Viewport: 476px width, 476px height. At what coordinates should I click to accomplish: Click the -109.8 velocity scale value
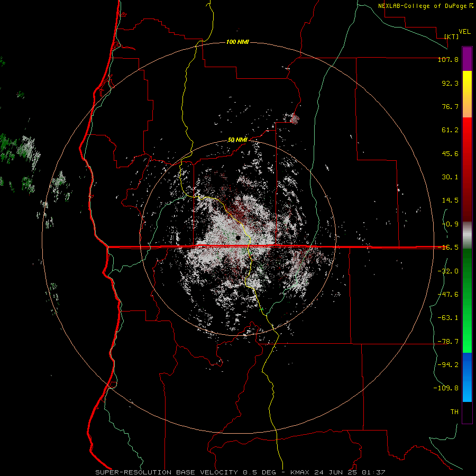(x=446, y=388)
